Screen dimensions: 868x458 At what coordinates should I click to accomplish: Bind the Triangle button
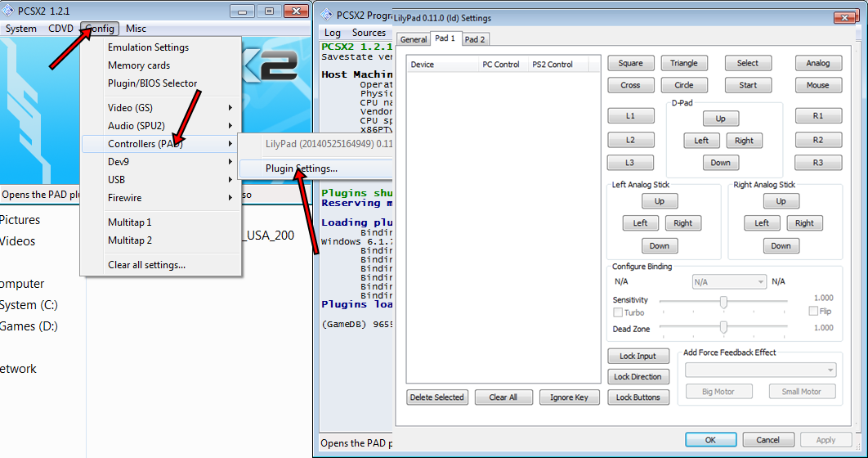pos(683,63)
